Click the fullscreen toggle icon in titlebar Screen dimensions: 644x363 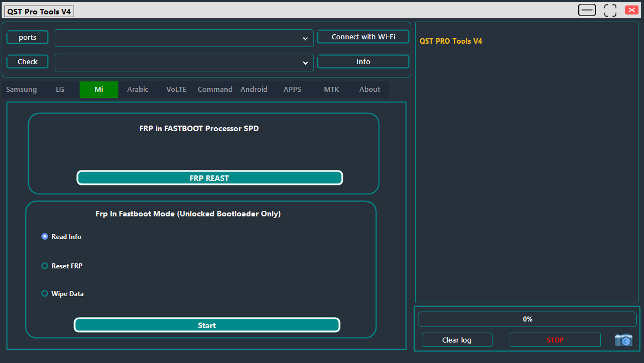point(610,9)
